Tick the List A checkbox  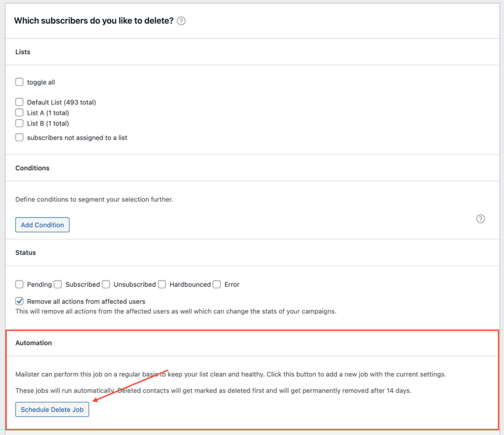20,113
